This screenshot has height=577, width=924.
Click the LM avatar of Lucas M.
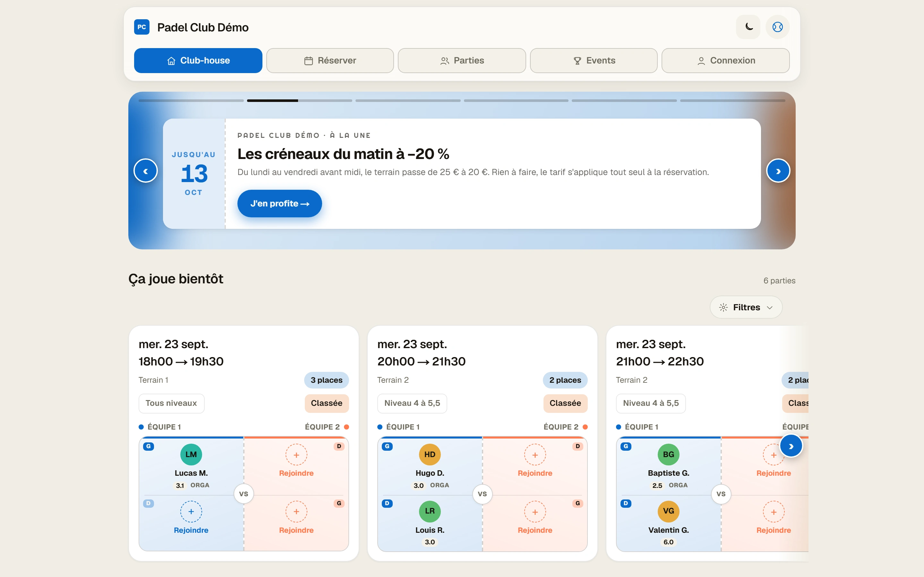click(191, 454)
